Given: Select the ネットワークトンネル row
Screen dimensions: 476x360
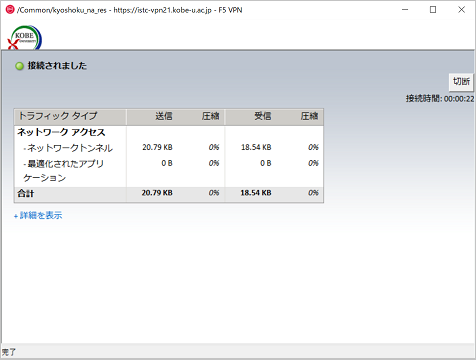Looking at the screenshot, I should pyautogui.click(x=169, y=147).
